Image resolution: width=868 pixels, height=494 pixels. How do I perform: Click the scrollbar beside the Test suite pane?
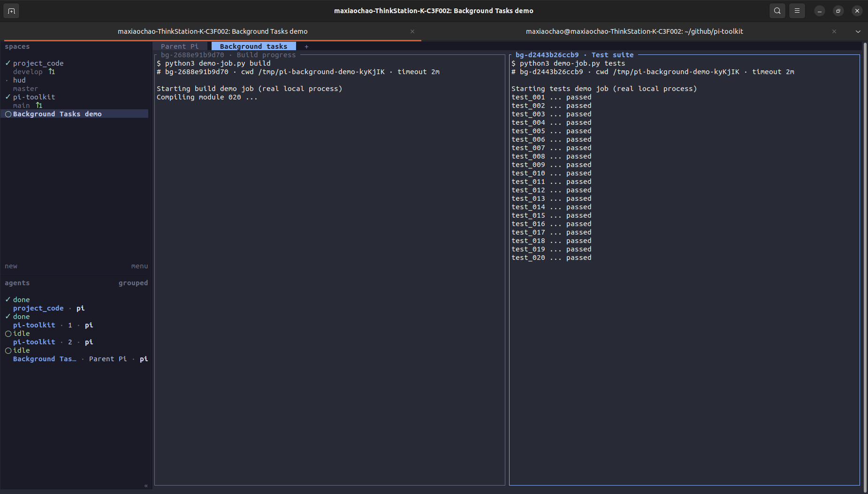865,267
